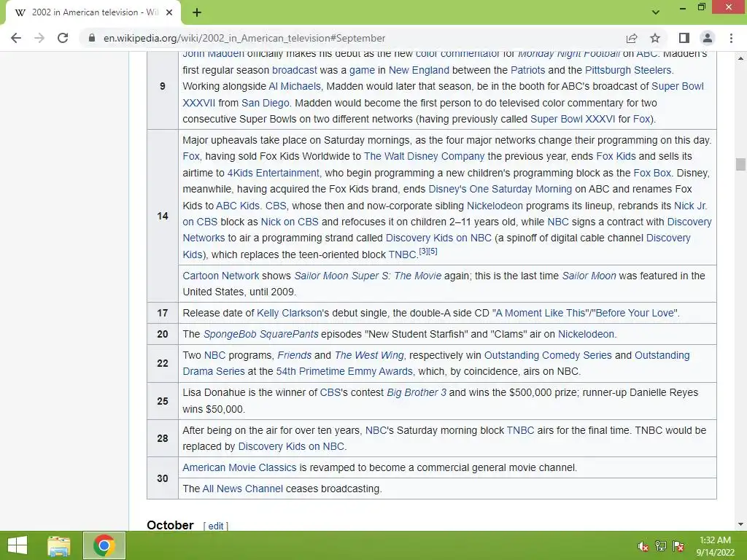Viewport: 747px width, 560px height.
Task: Edit the October section
Action: pyautogui.click(x=215, y=526)
